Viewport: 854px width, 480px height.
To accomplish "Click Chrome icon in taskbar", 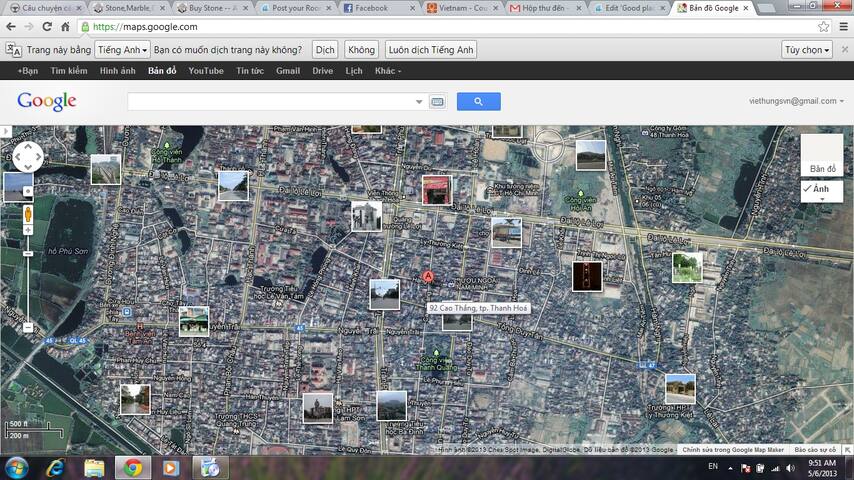I will (133, 468).
